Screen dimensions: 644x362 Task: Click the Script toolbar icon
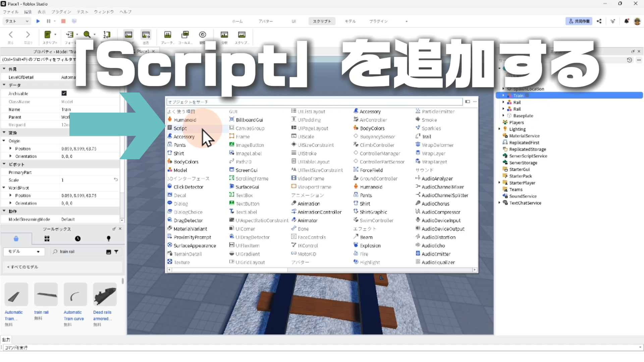point(48,35)
